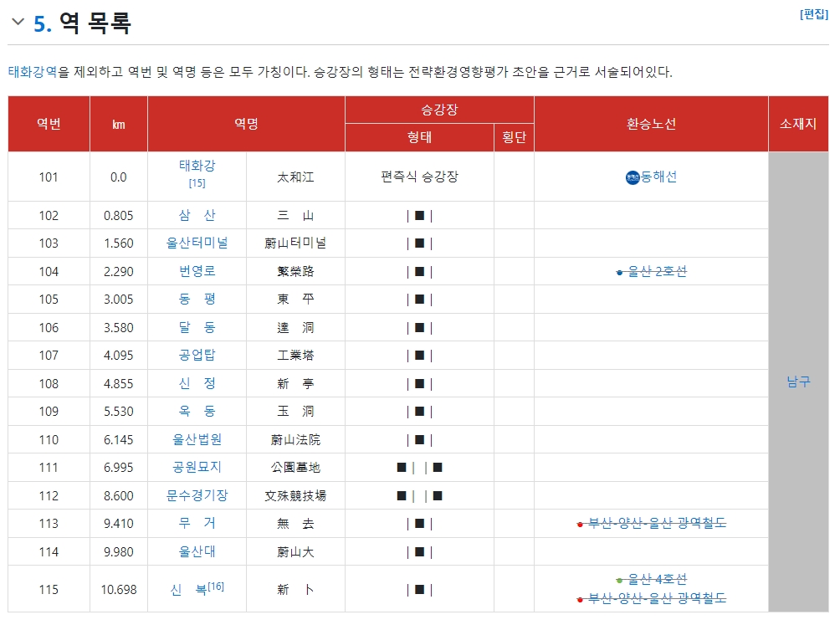
Task: Click the 8.600 km value
Action: point(119,496)
